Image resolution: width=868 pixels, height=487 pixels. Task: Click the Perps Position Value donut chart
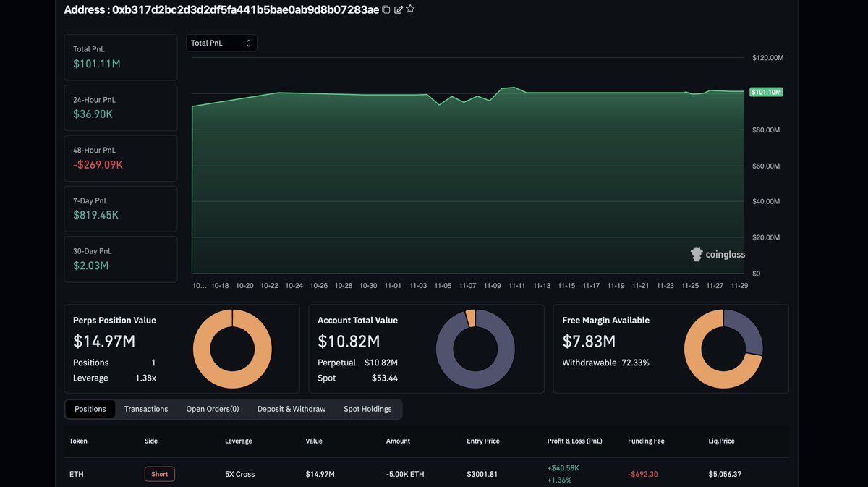[x=232, y=349]
